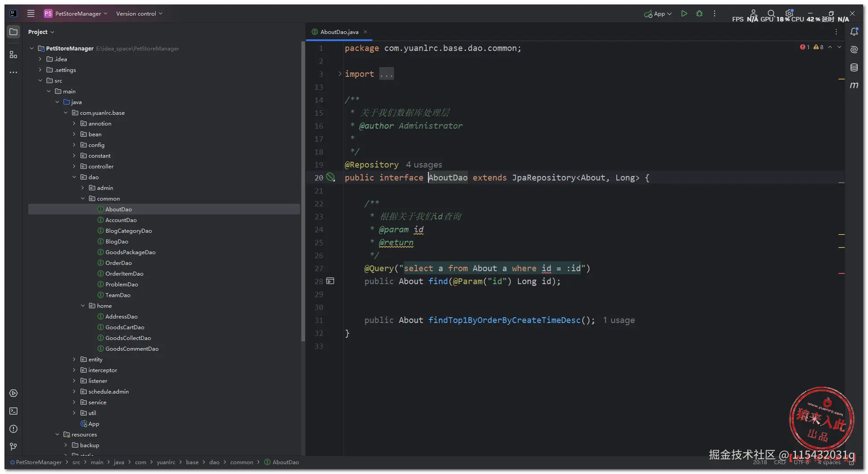868x474 pixels.
Task: Expand the .idea folder
Action: tap(40, 59)
